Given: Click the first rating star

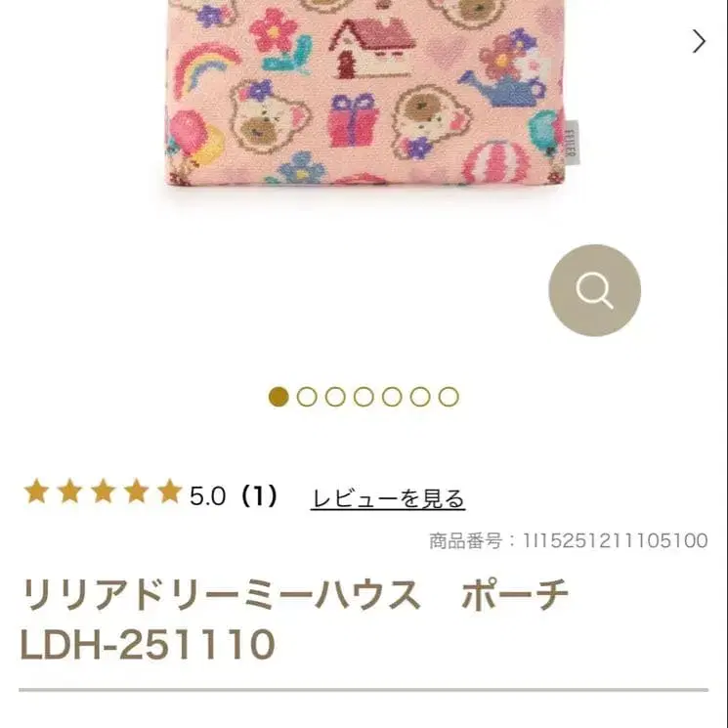Looking at the screenshot, I should point(37,492).
